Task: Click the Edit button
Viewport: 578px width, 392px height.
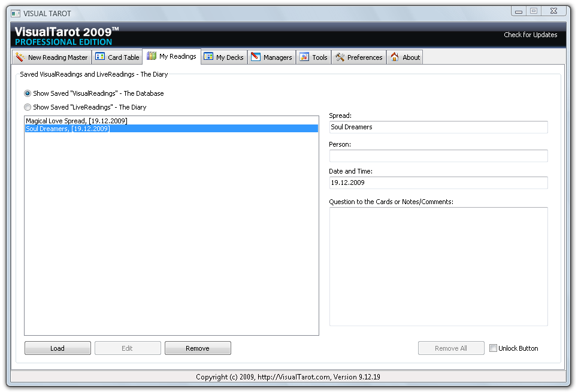Action: pos(128,348)
